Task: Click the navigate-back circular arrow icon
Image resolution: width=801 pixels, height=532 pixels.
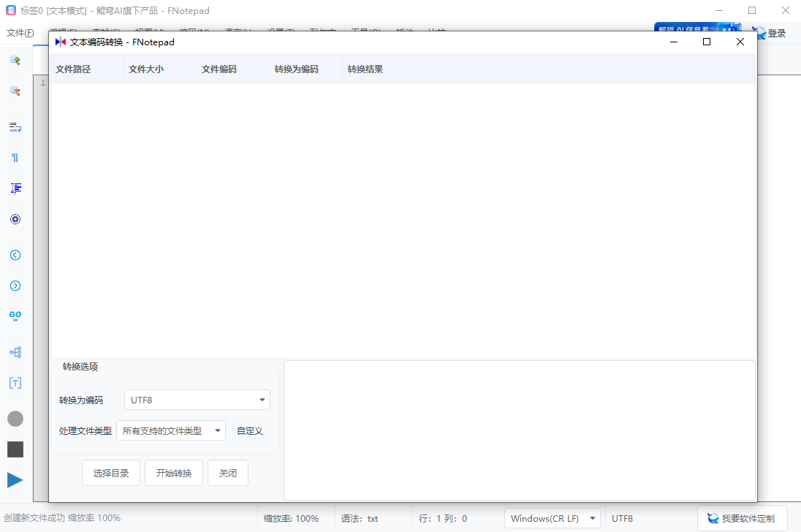Action: click(x=15, y=254)
